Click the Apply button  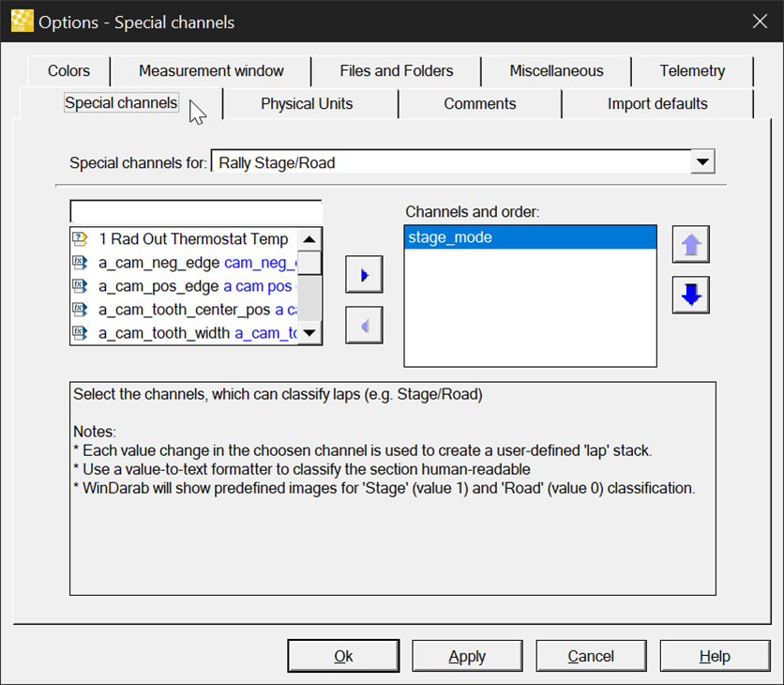coord(467,656)
